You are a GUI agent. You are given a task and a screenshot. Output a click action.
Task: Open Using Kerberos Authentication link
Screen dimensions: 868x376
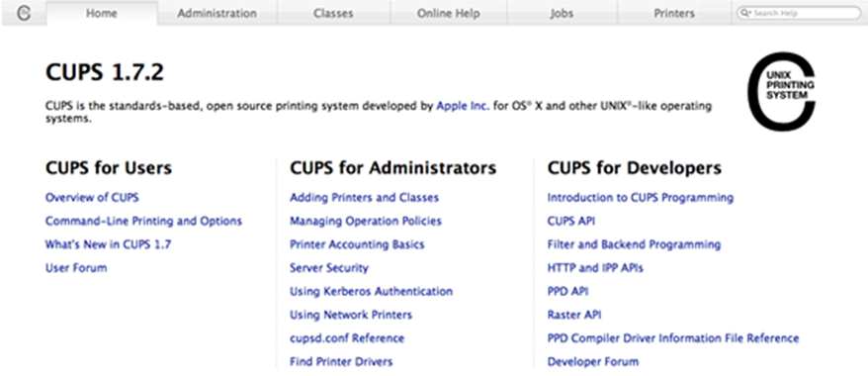[371, 291]
